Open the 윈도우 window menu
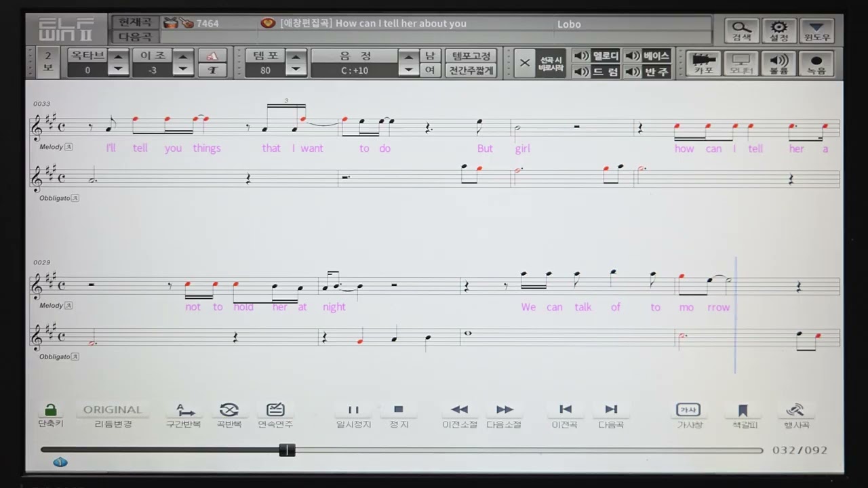Screen dimensions: 868x488 (817, 30)
